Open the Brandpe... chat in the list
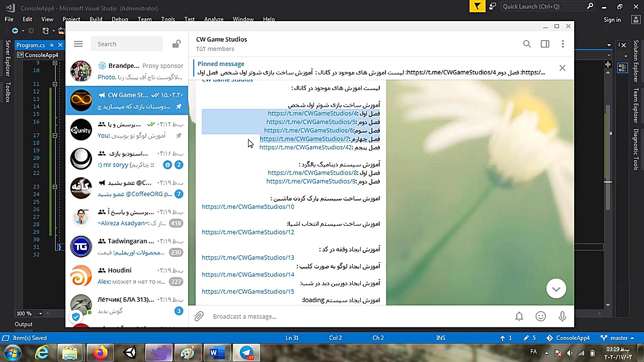Image resolution: width=644 pixels, height=362 pixels. [127, 71]
